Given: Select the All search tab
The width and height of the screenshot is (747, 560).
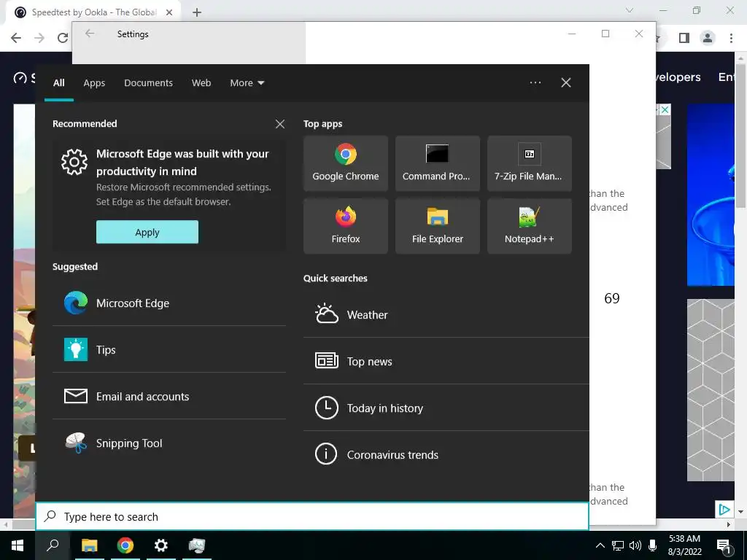Looking at the screenshot, I should (59, 83).
